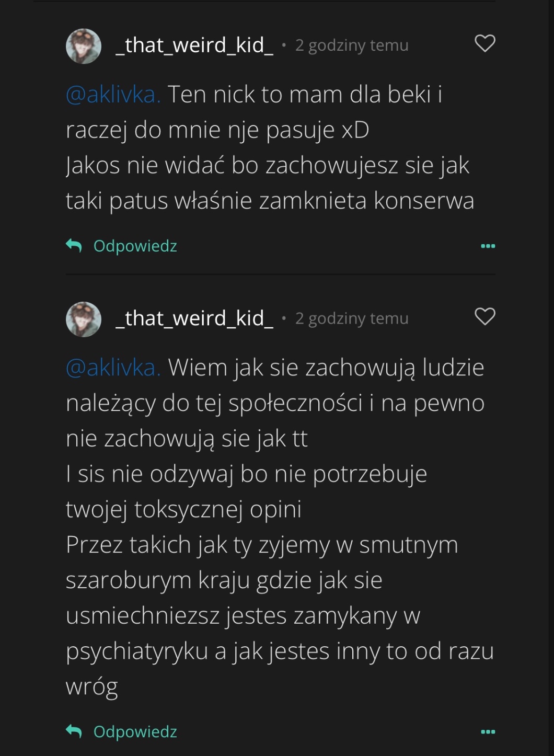This screenshot has width=554, height=756.
Task: Open _that_weird_kid_ username above "Wiem jak" comment
Action: pos(194,318)
